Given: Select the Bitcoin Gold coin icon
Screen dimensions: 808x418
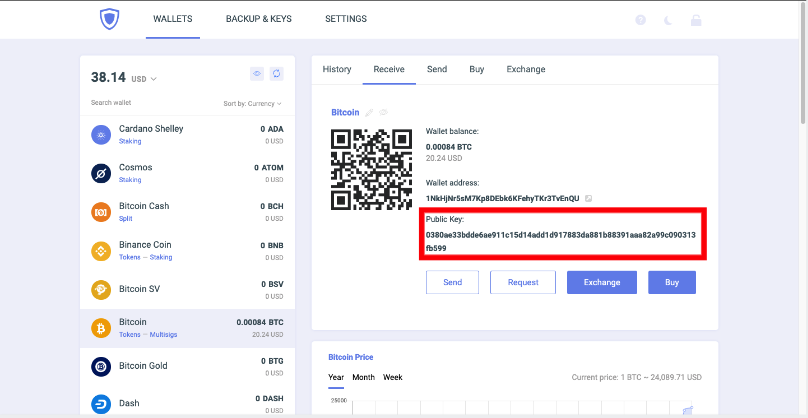Looking at the screenshot, I should coord(101,366).
